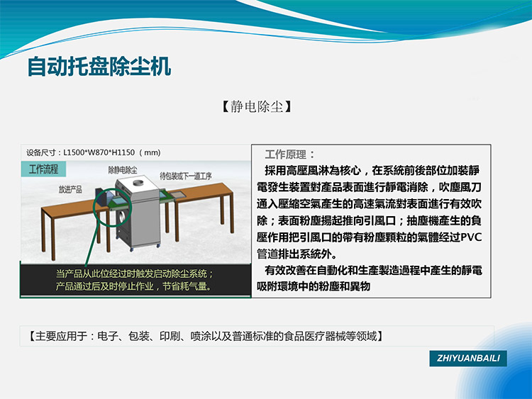Image resolution: width=532 pixels, height=399 pixels.
Task: Click the green caption about 触发启动除尘系统
Action: (134, 281)
